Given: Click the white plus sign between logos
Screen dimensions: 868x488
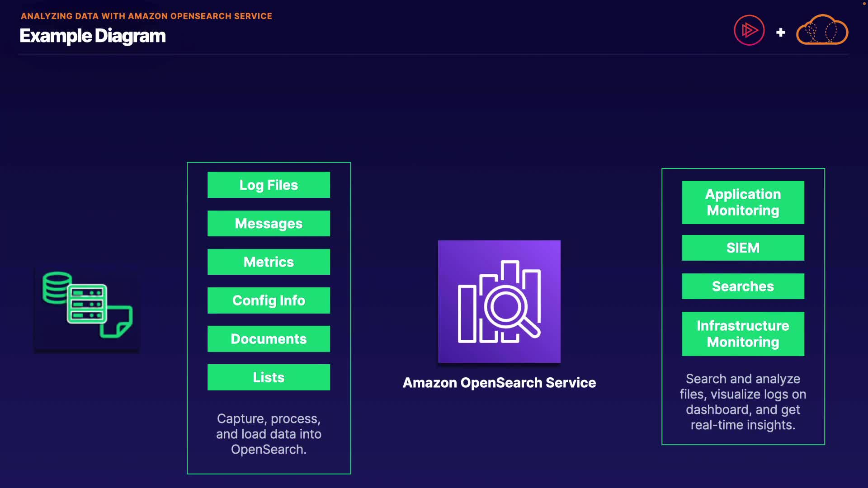Looking at the screenshot, I should point(780,33).
